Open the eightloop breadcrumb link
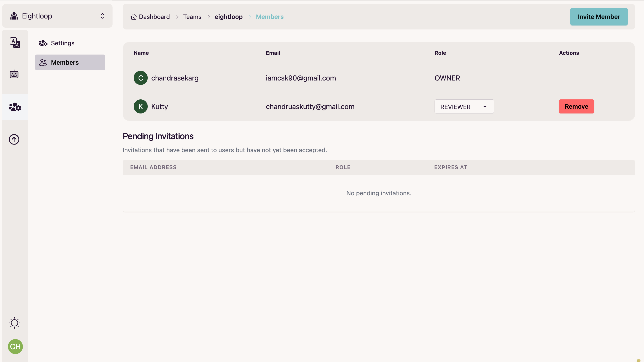The image size is (644, 362). (229, 16)
